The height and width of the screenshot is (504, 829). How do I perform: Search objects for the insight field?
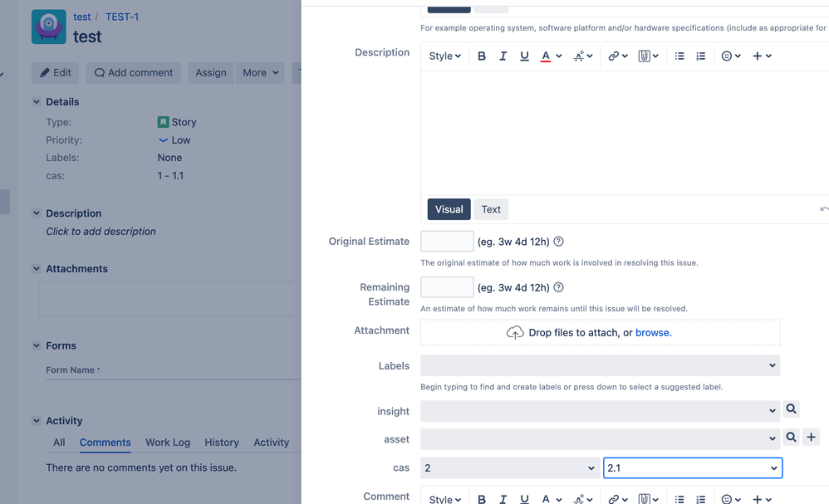(x=791, y=409)
